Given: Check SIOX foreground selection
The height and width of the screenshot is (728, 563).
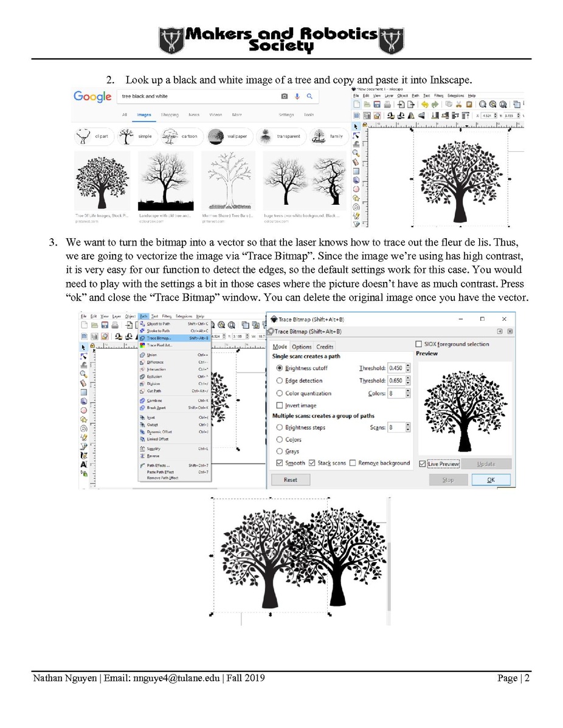Looking at the screenshot, I should pyautogui.click(x=418, y=344).
